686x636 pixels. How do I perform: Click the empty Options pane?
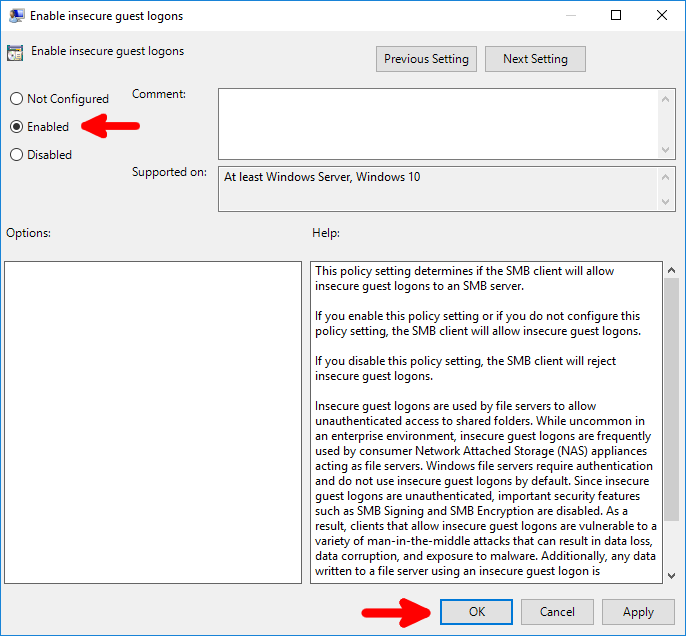[153, 422]
